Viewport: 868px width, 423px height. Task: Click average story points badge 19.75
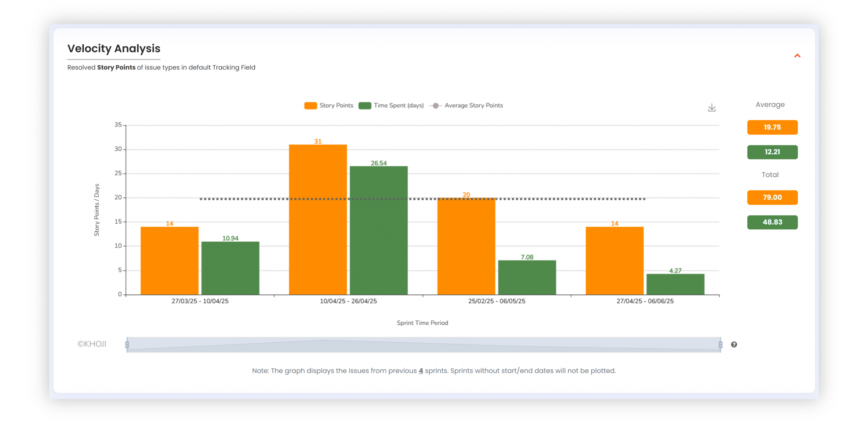(772, 127)
